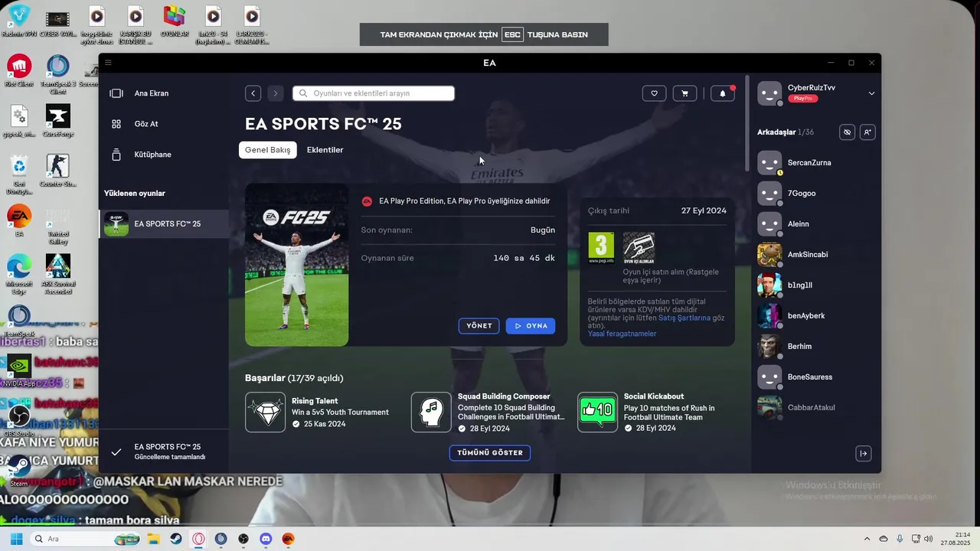Collapse the friends panel arrow button
Screen dimensions: 980x551
(x=863, y=454)
